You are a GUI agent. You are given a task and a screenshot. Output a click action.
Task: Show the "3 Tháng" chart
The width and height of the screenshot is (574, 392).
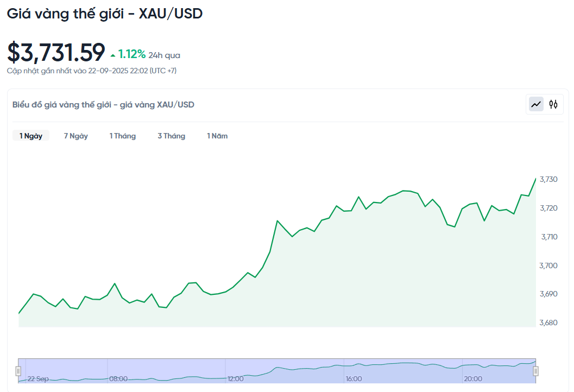[x=172, y=136]
